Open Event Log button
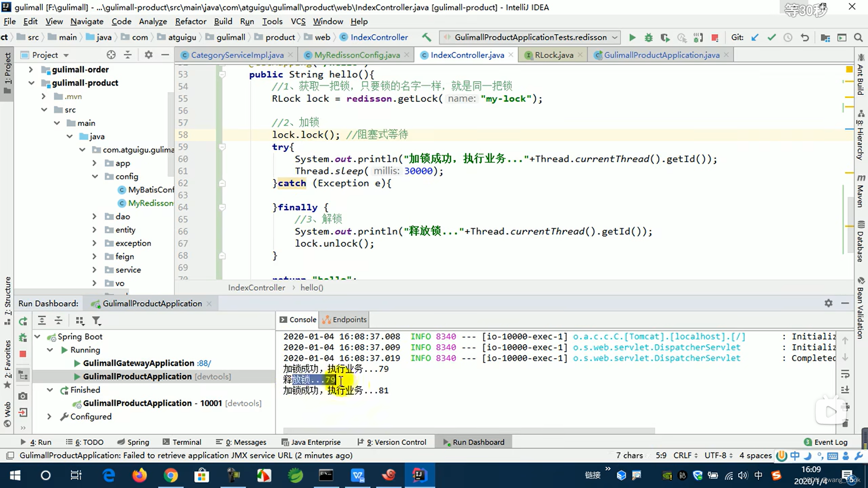 [826, 442]
